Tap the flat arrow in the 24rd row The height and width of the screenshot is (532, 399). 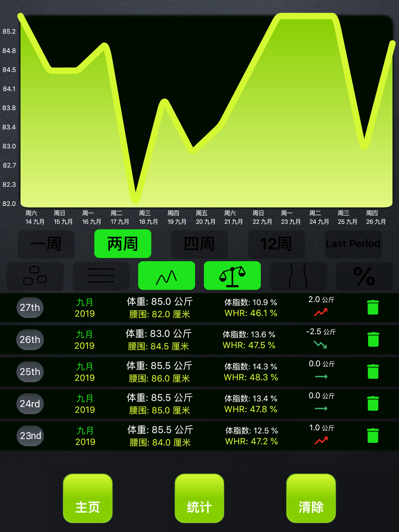pyautogui.click(x=321, y=408)
